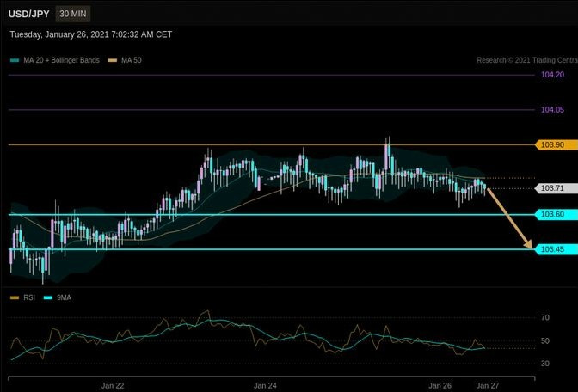Click the RSI 50 level label
Image resolution: width=578 pixels, height=392 pixels.
pos(545,340)
